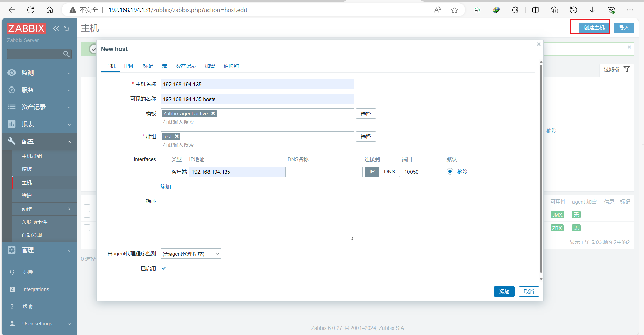644x335 pixels.
Task: Tick the select-all checkbox in host table header
Action: click(x=87, y=201)
